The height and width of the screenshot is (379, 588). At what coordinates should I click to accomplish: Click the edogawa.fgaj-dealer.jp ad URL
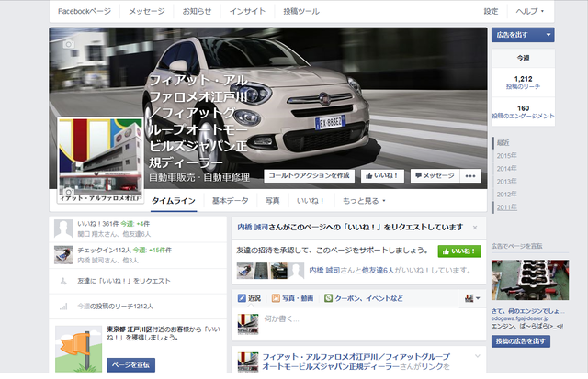click(x=520, y=318)
